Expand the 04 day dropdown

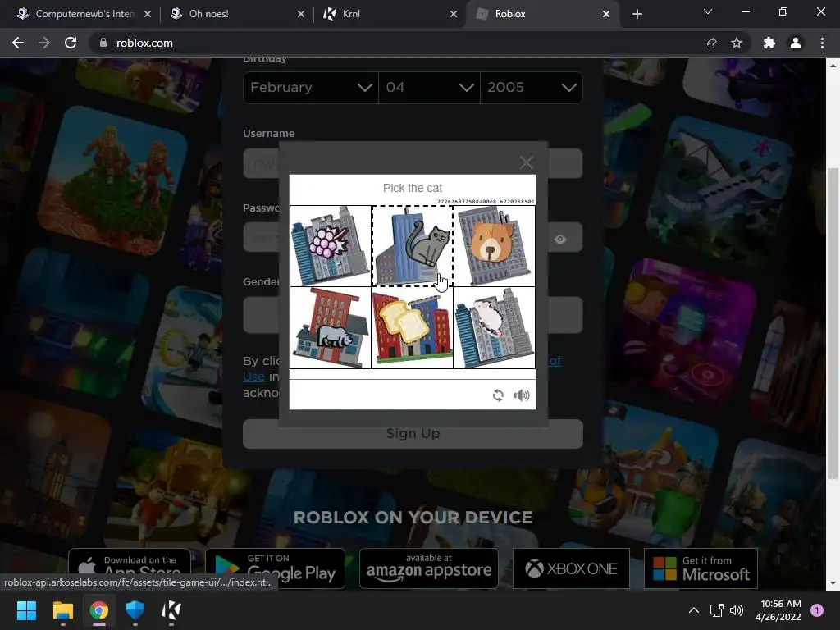pos(429,87)
